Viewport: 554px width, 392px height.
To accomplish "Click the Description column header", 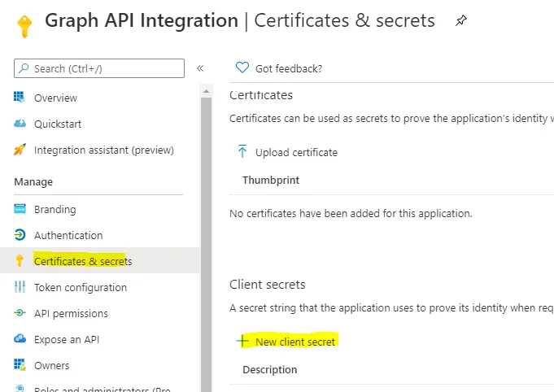I will tap(269, 369).
